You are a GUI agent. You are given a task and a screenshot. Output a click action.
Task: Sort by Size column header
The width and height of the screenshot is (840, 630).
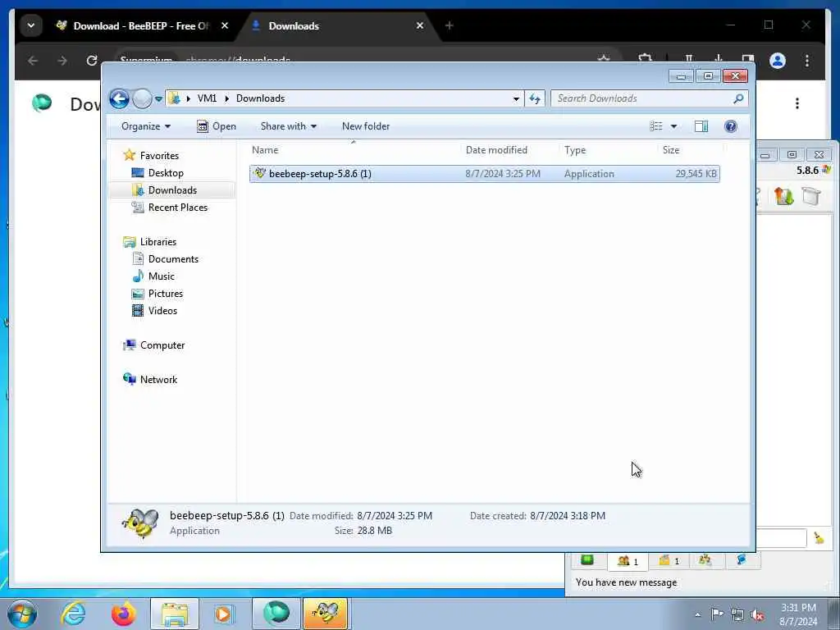691,151
